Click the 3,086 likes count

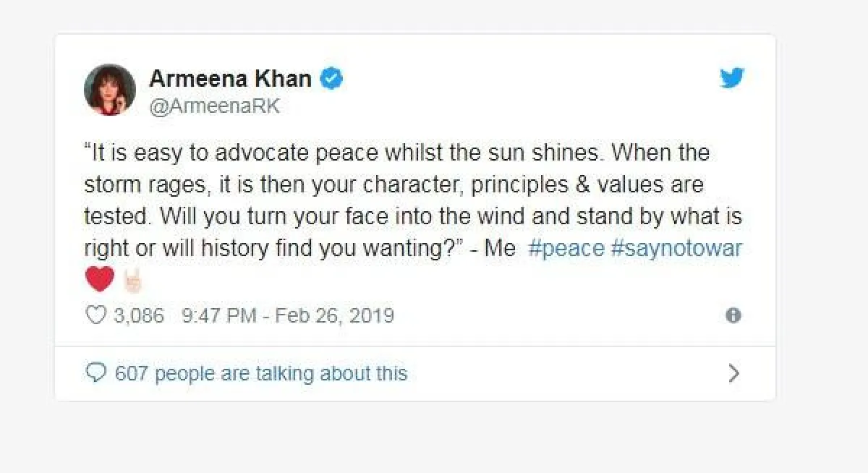click(139, 316)
